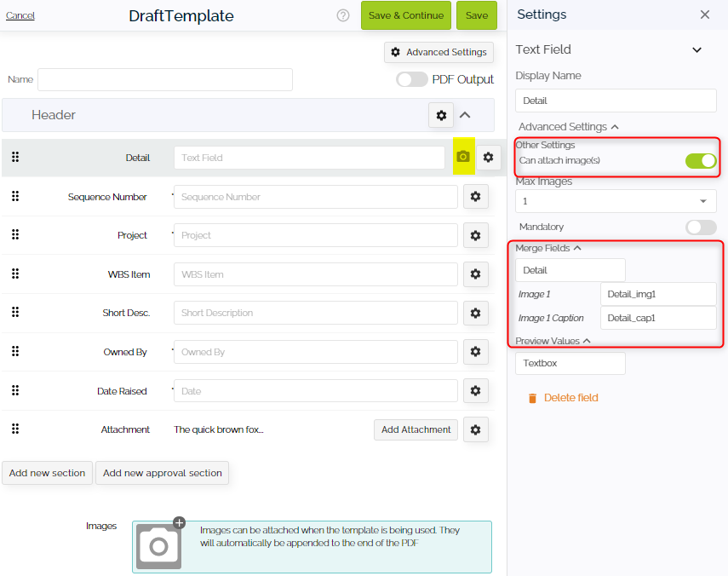Collapse the Header section with chevron
Viewport: 728px width, 576px height.
coord(465,115)
